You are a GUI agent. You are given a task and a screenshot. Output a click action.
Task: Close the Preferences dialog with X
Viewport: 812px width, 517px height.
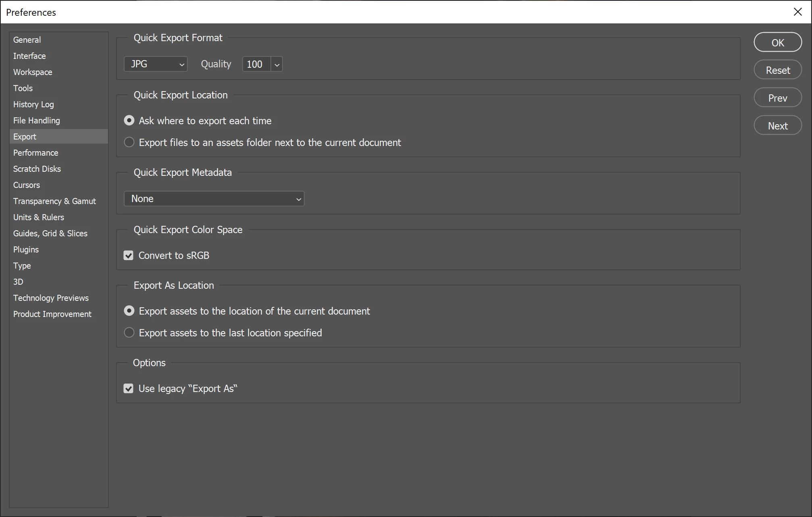[x=797, y=12]
